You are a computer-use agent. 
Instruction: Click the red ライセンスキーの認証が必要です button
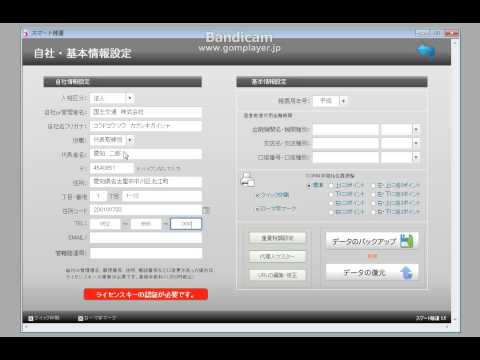pyautogui.click(x=146, y=294)
